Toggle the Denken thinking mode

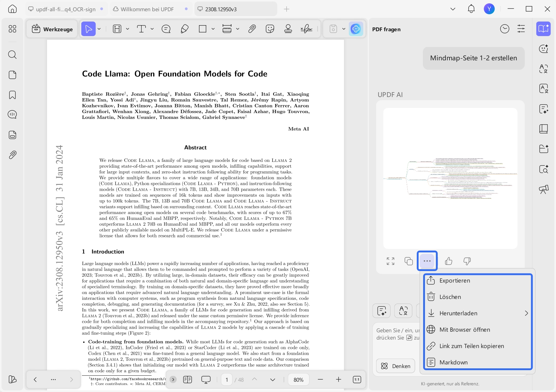396,366
